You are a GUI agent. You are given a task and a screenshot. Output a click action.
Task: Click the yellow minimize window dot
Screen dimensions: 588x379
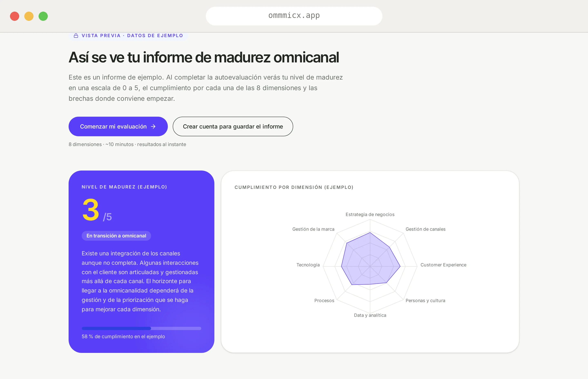point(29,16)
